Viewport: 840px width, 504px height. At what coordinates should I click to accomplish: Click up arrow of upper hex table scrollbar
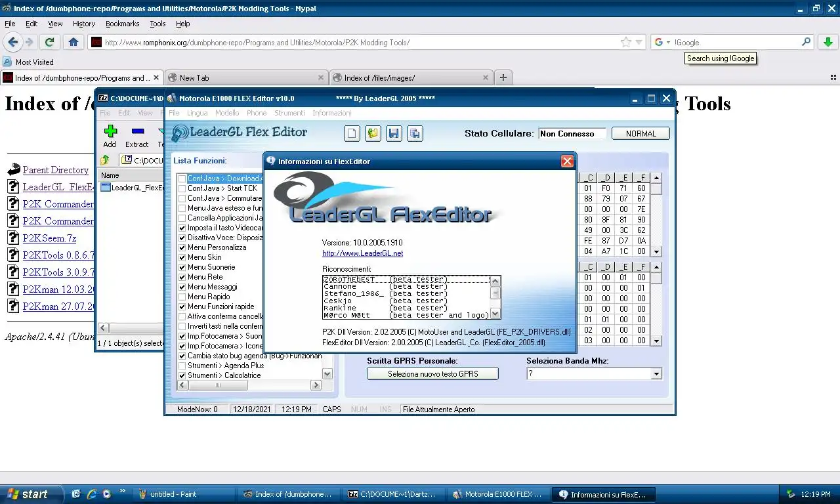[656, 178]
